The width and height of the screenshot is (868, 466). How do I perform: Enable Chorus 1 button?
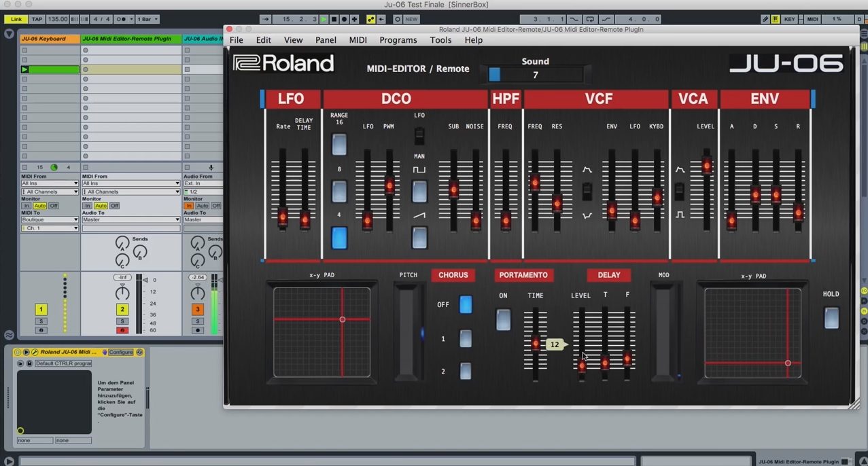[x=466, y=338]
